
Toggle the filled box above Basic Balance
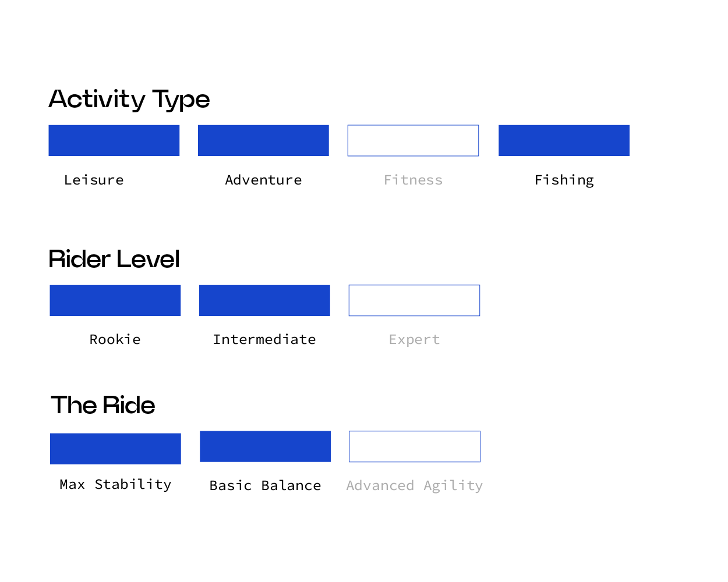(x=265, y=446)
